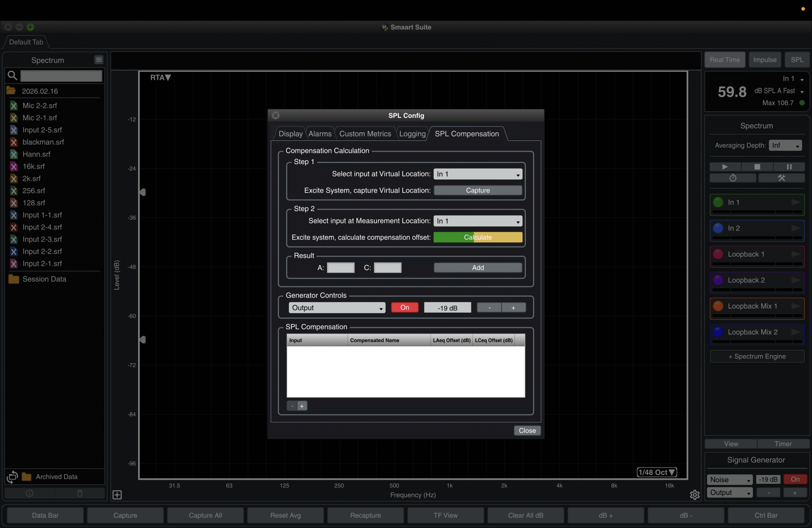This screenshot has height=528, width=812.
Task: Open the Averaging Depth Inf dropdown
Action: tap(785, 145)
